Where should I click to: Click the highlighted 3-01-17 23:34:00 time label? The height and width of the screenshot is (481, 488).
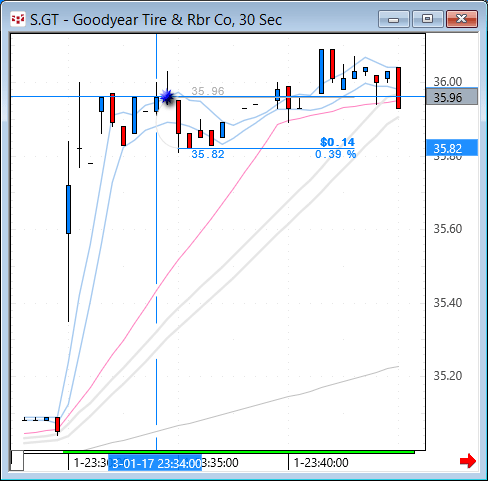click(155, 463)
